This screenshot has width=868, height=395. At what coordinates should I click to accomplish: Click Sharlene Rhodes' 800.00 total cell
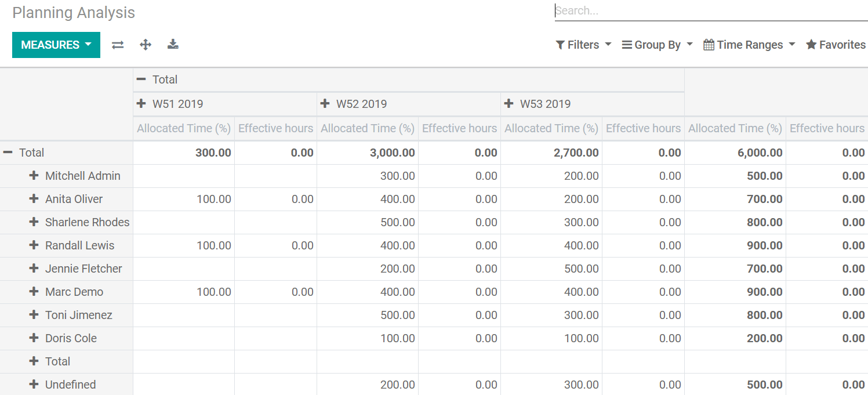(735, 222)
